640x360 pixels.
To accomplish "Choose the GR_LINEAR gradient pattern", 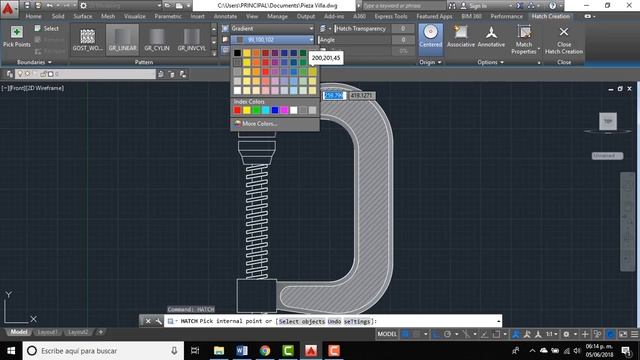I will point(122,40).
